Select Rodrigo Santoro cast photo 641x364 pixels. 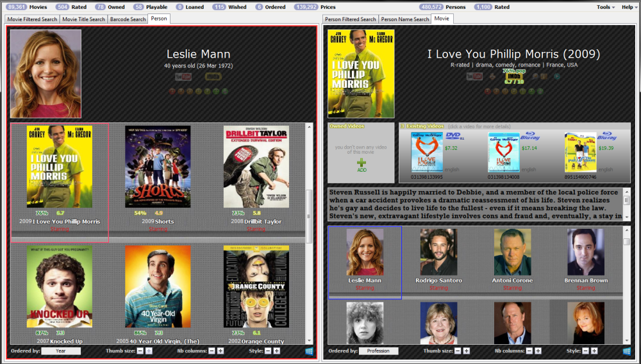tap(438, 252)
